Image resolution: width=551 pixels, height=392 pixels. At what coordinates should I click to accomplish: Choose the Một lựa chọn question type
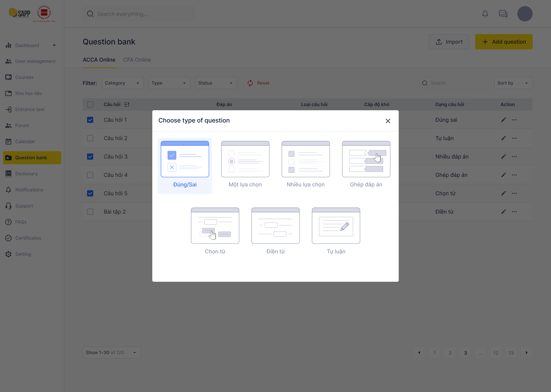245,164
